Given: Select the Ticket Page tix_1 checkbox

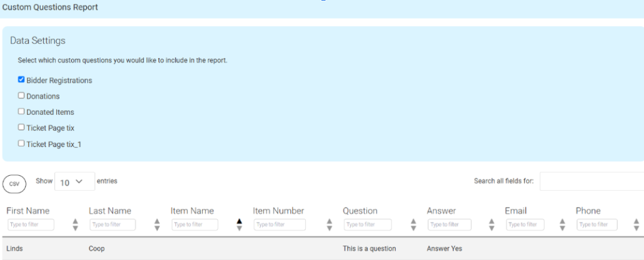Looking at the screenshot, I should click(22, 143).
